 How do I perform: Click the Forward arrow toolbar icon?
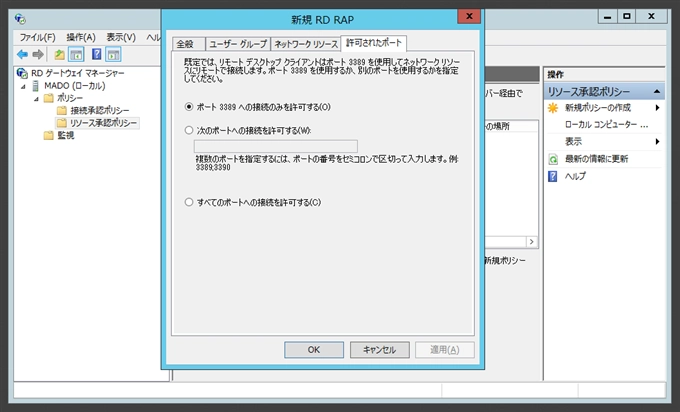(38, 55)
